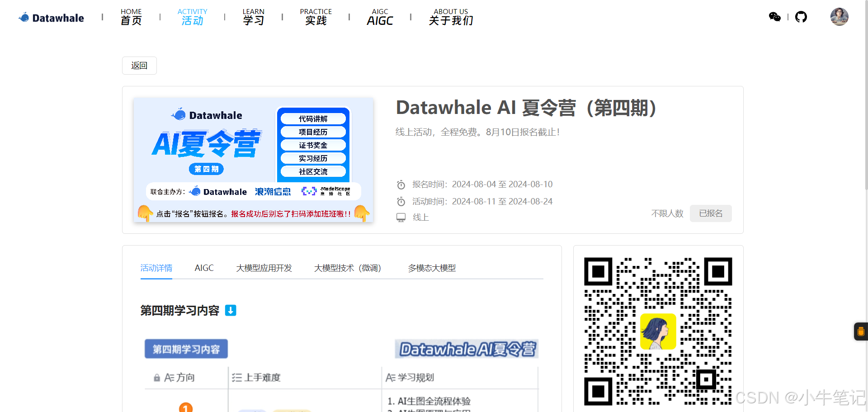Open the ACTIVITY 活动 menu item
Image resolution: width=868 pixels, height=412 pixels.
(193, 17)
